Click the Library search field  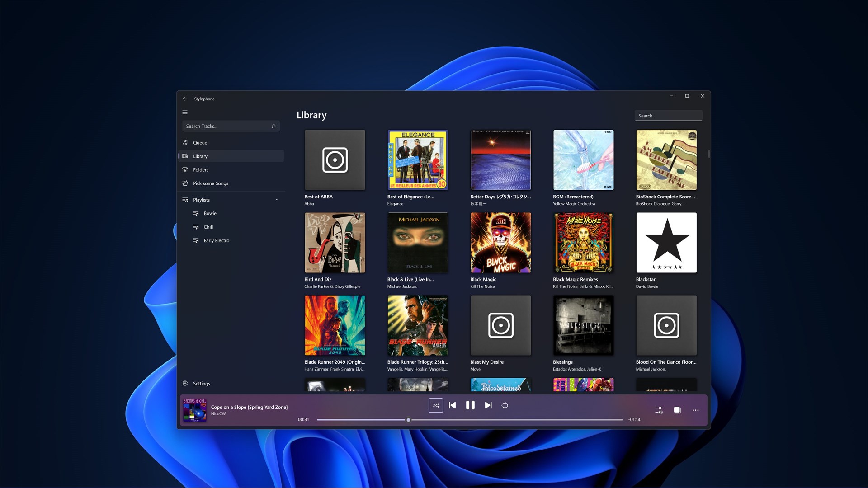(668, 116)
